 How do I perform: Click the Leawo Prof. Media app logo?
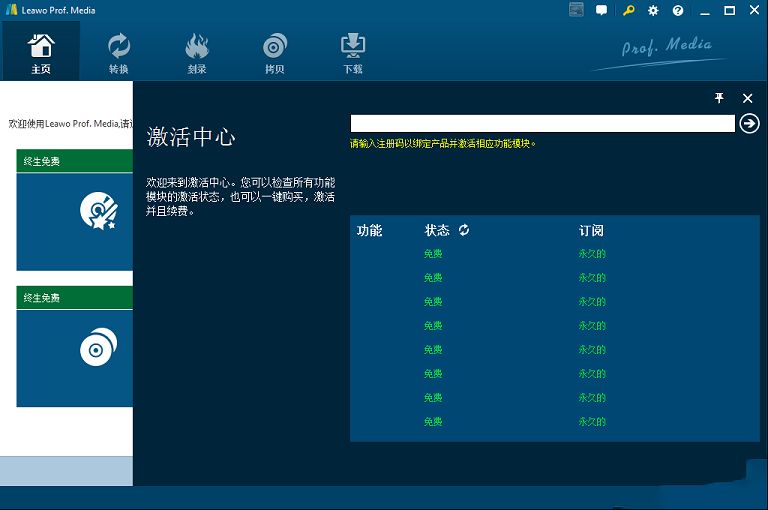[x=11, y=10]
